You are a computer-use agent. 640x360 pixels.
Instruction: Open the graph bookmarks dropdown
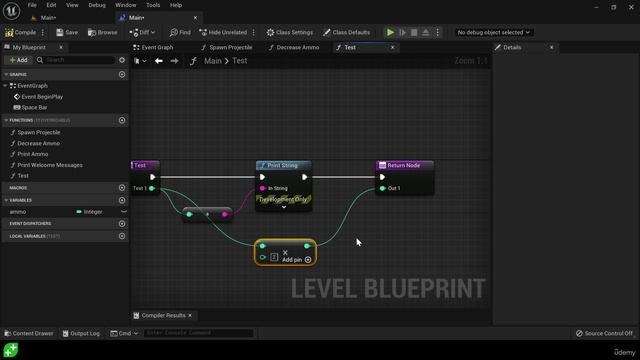(140, 61)
